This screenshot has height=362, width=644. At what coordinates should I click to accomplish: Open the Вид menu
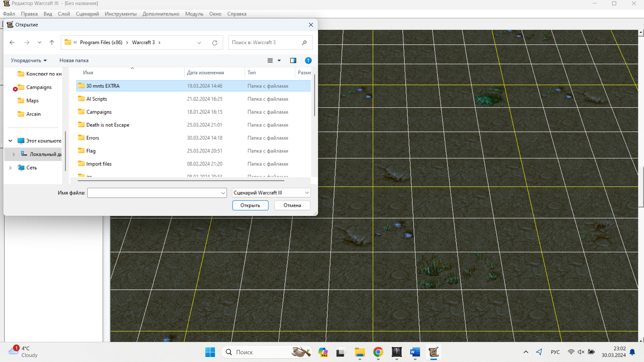(48, 14)
